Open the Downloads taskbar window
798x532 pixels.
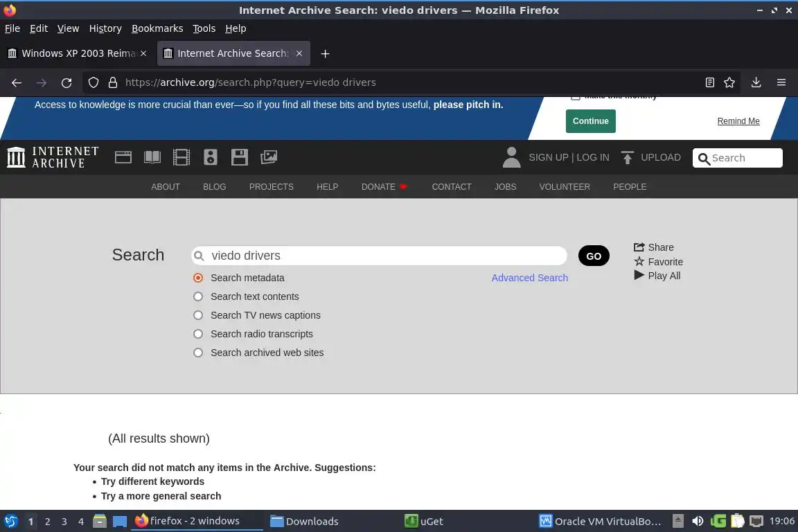[304, 522]
